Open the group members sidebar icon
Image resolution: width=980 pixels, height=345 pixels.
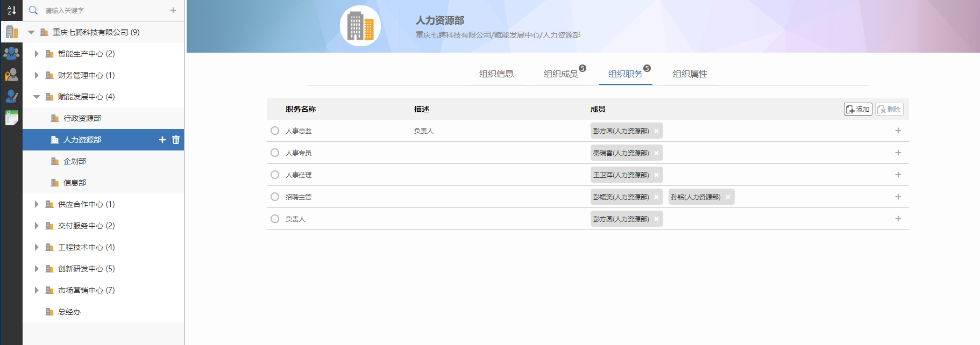click(x=11, y=53)
